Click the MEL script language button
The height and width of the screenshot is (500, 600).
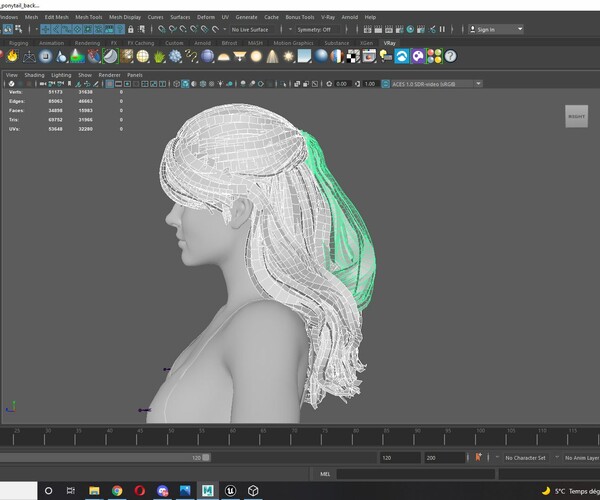[x=325, y=474]
